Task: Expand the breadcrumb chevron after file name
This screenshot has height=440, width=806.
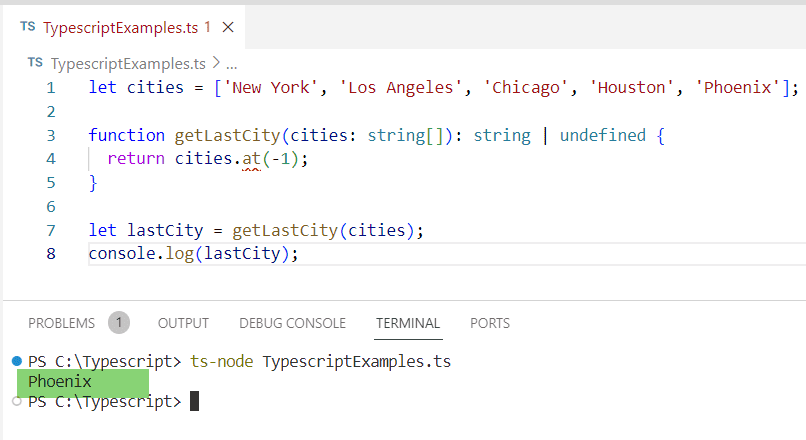Action: 216,63
